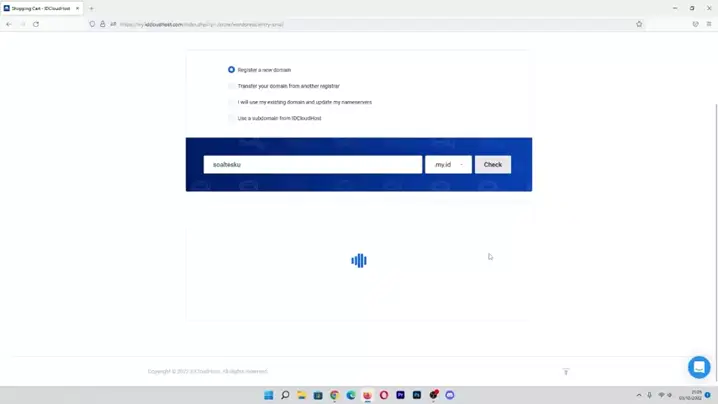The image size is (718, 404).
Task: Open the Windows Start menu
Action: click(x=269, y=395)
